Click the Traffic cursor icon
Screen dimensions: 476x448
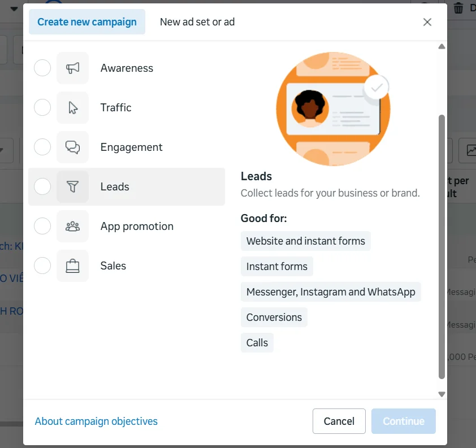click(x=72, y=107)
